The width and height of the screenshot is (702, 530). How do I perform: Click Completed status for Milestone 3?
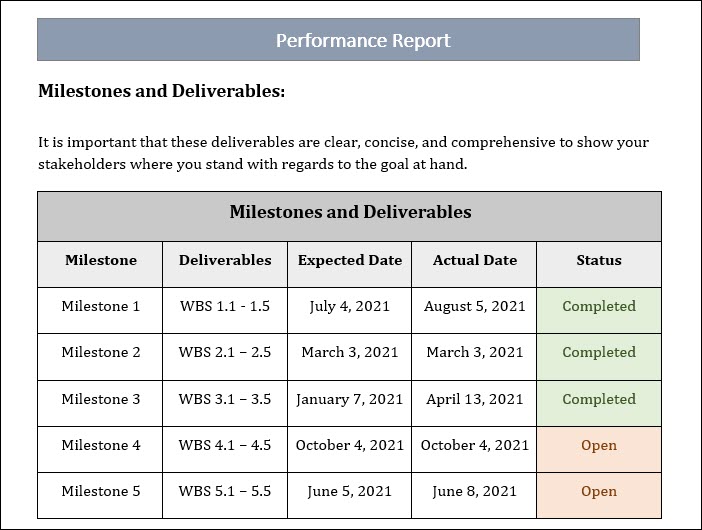[599, 403]
